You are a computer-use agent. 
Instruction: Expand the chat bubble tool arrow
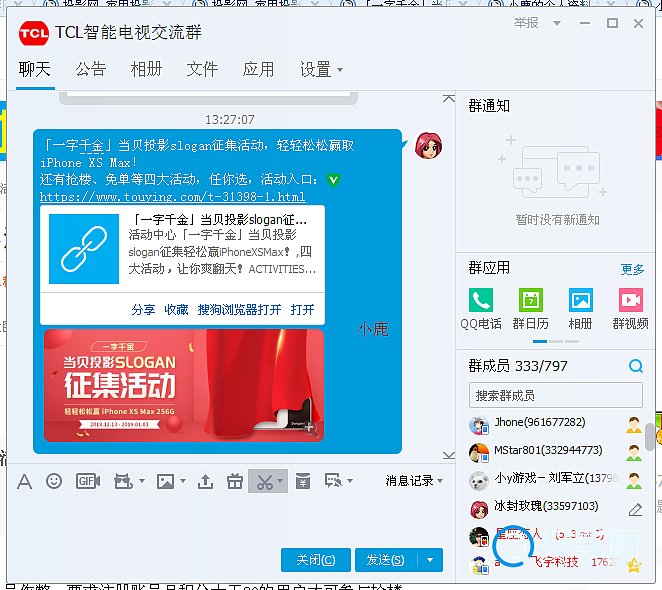click(x=350, y=481)
